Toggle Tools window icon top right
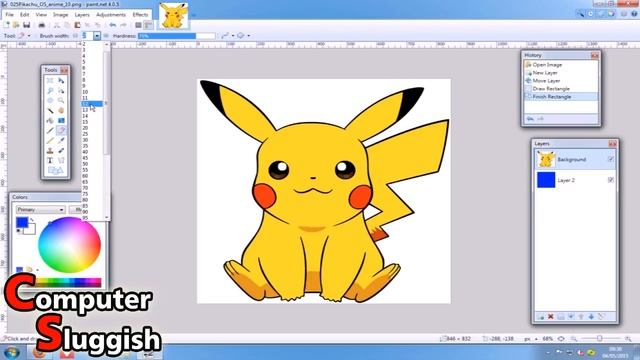This screenshot has height=360, width=640. 580,14
